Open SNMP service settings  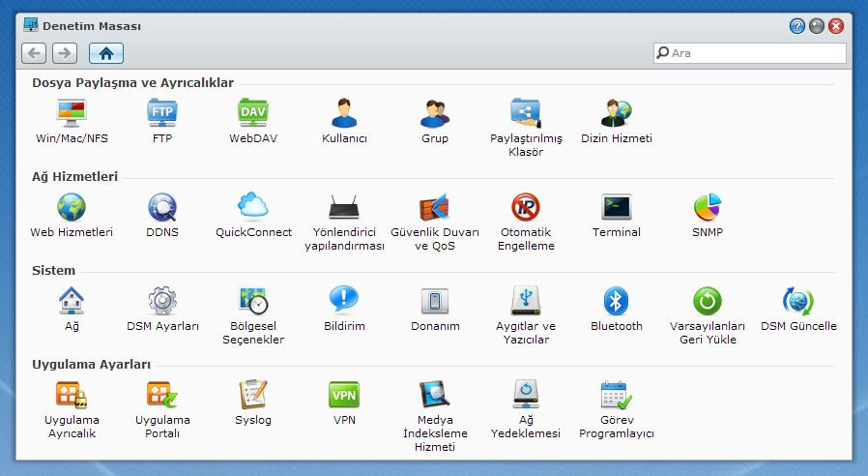pyautogui.click(x=708, y=208)
